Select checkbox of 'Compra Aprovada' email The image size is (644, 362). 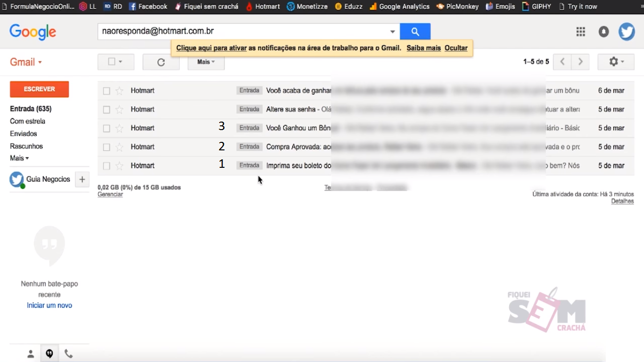[x=107, y=147]
